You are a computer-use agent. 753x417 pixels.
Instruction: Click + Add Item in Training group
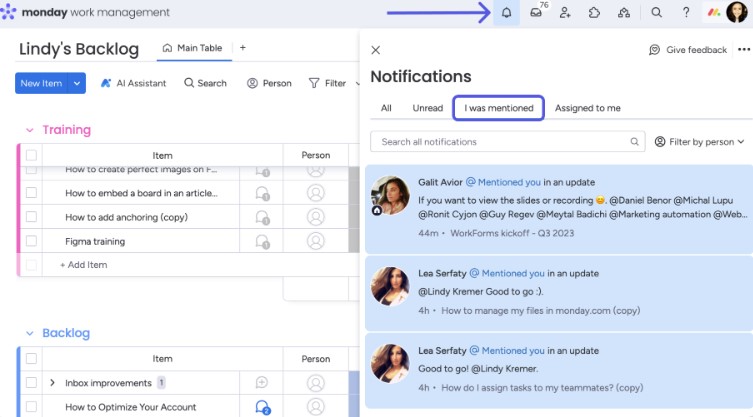84,265
